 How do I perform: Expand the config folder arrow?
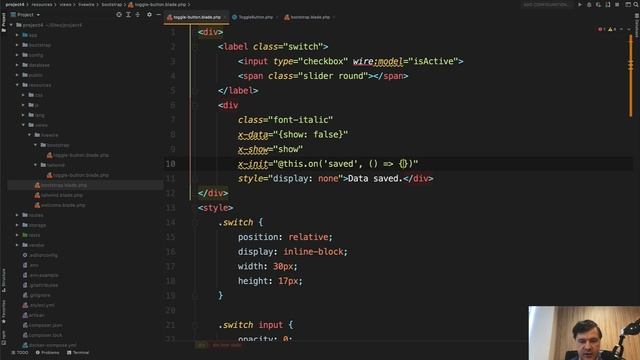tap(17, 55)
